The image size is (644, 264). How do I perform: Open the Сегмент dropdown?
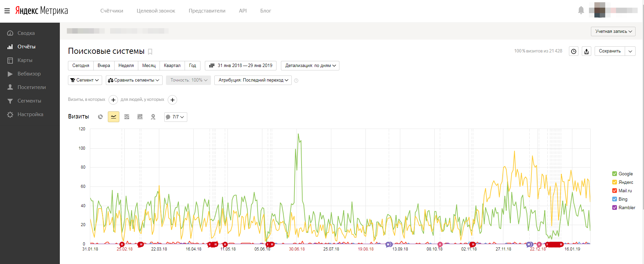pyautogui.click(x=85, y=80)
